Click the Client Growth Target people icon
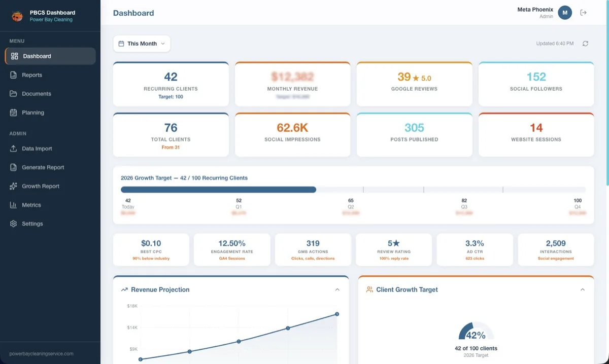Viewport: 609px width, 364px height. click(x=369, y=289)
